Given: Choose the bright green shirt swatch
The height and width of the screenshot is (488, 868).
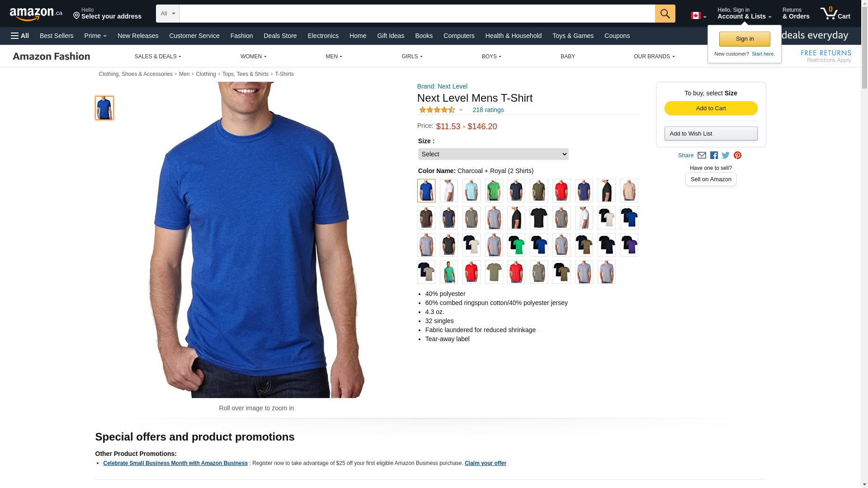Looking at the screenshot, I should 494,191.
